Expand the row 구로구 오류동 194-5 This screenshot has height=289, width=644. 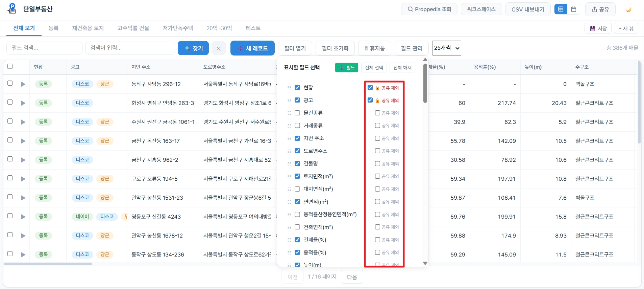(23, 179)
